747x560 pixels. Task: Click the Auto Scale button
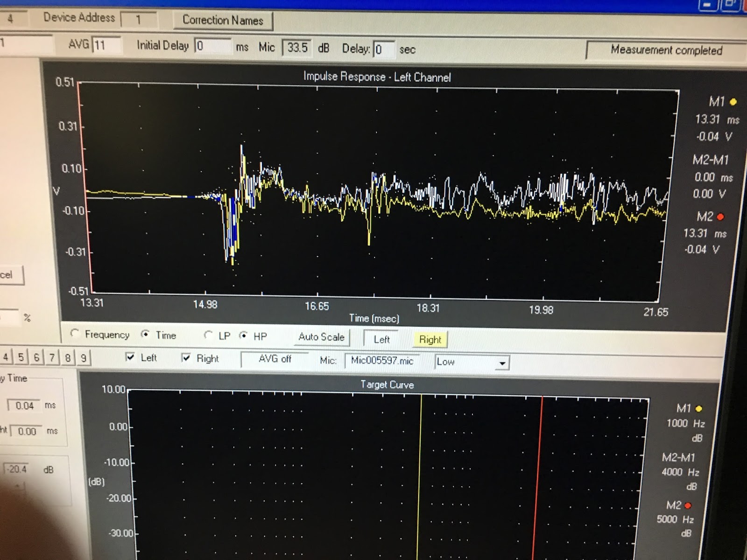321,337
